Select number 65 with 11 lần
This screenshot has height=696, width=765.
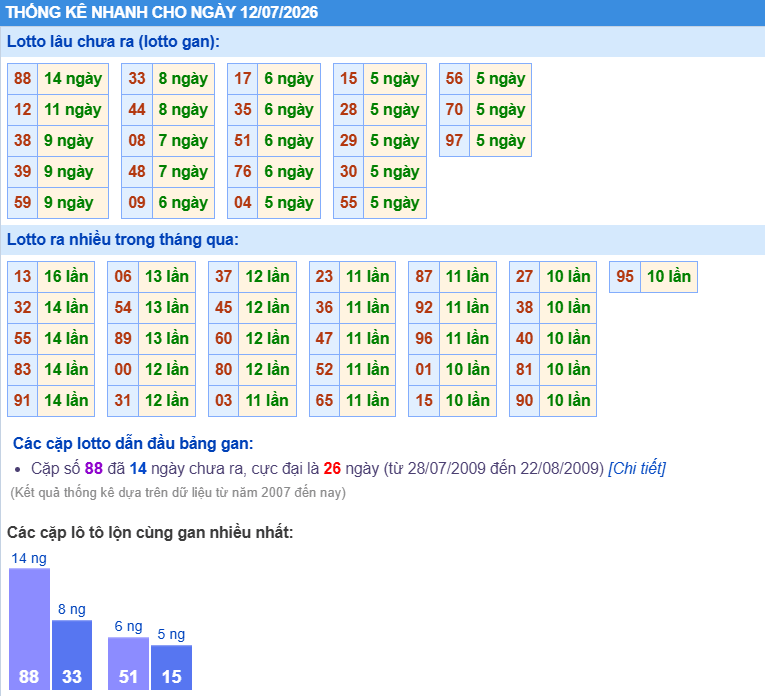point(324,400)
